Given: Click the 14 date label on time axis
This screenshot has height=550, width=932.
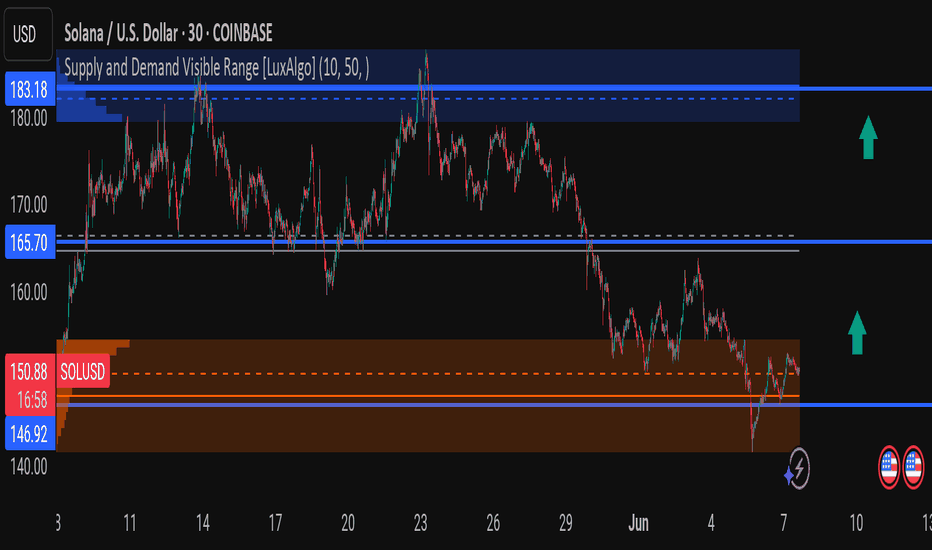Looking at the screenshot, I should coord(203,523).
